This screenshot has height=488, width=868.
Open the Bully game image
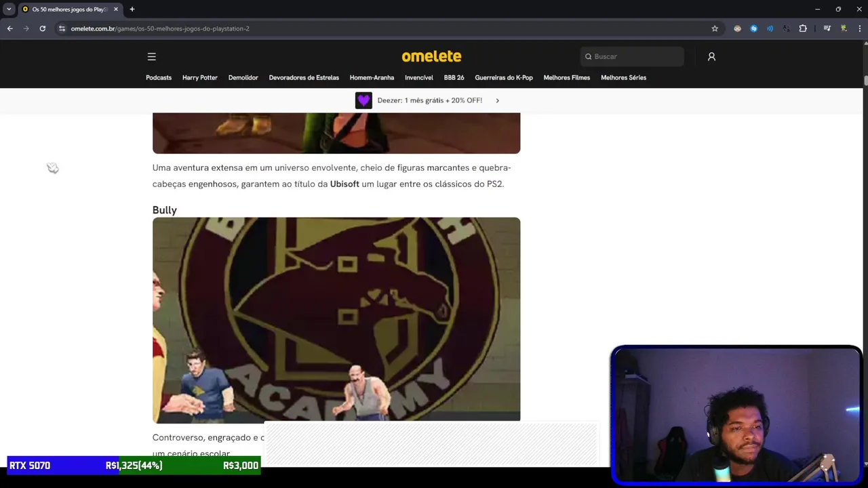336,319
